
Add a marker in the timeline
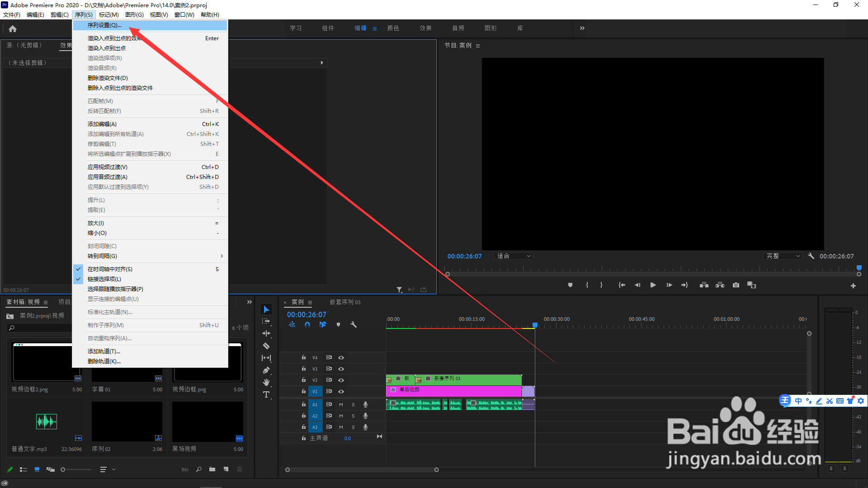(338, 324)
